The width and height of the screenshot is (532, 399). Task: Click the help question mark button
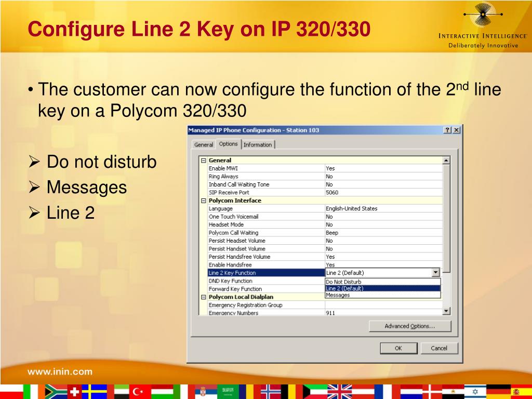coord(448,130)
